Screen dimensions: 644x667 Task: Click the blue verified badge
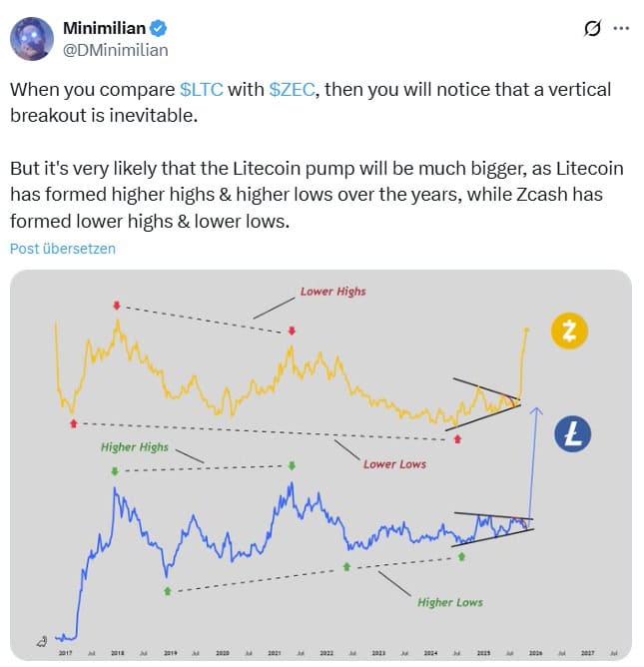click(157, 27)
